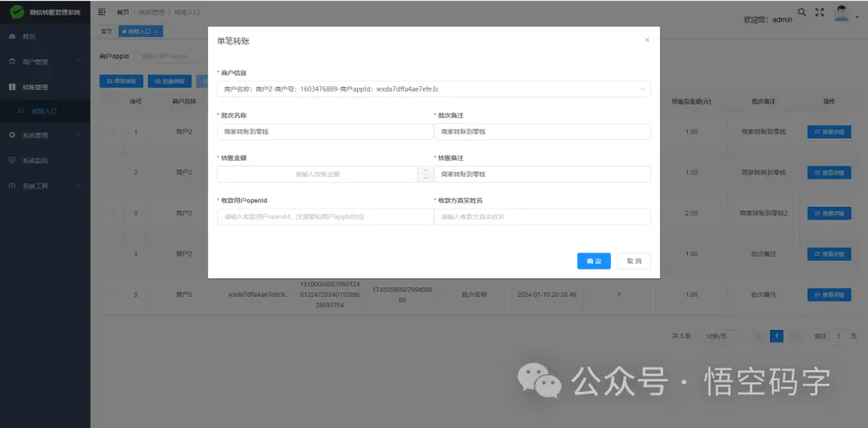Click the 欢迎您:admin text
The image size is (868, 428).
pyautogui.click(x=768, y=19)
